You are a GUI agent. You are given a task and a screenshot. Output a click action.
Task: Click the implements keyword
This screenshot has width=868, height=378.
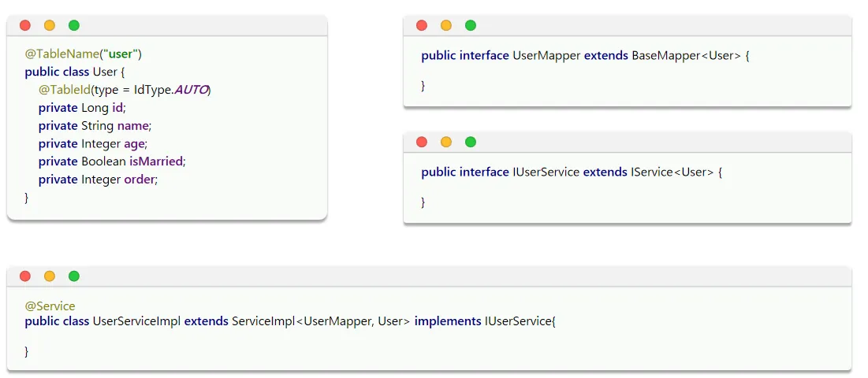tap(447, 321)
